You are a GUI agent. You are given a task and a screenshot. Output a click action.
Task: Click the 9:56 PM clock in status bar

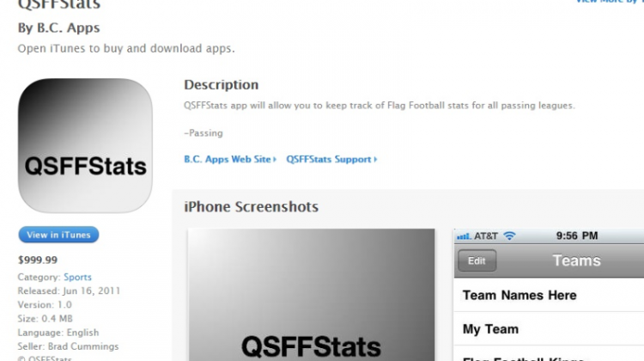(577, 236)
